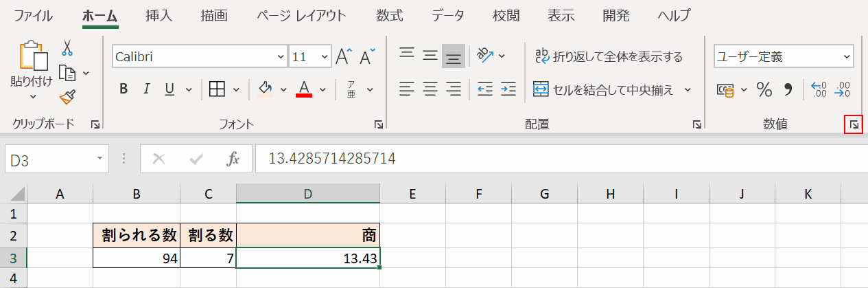Image resolution: width=868 pixels, height=288 pixels.
Task: Click the text orientation icon
Action: [485, 55]
